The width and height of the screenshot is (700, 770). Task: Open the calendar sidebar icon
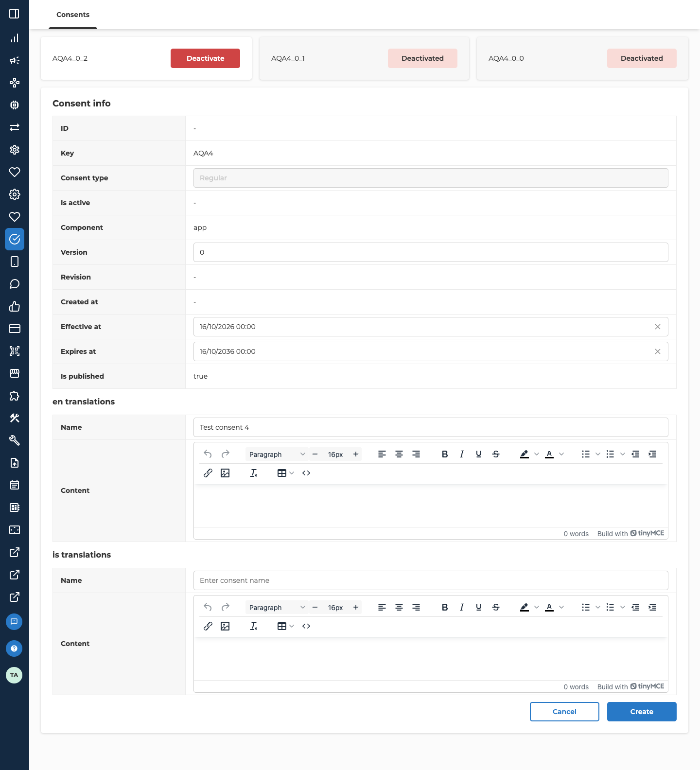pos(15,485)
